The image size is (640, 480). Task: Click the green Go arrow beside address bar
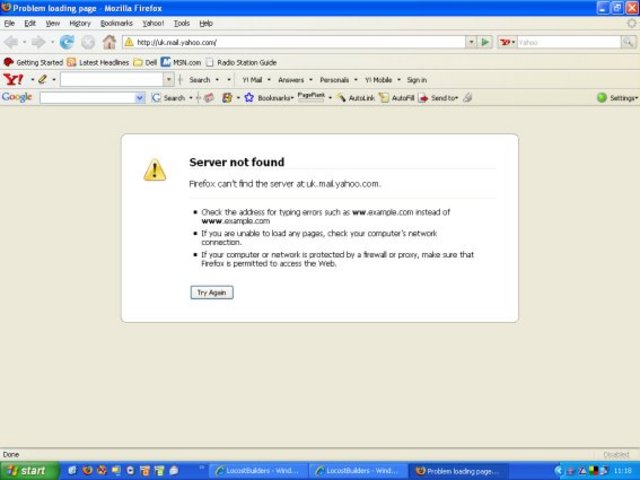point(485,42)
